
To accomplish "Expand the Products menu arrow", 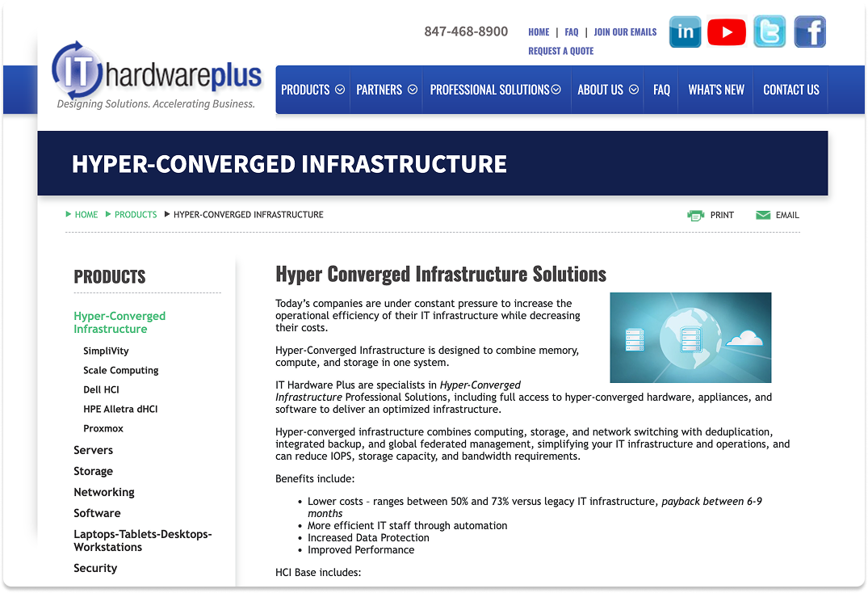I will click(x=340, y=90).
